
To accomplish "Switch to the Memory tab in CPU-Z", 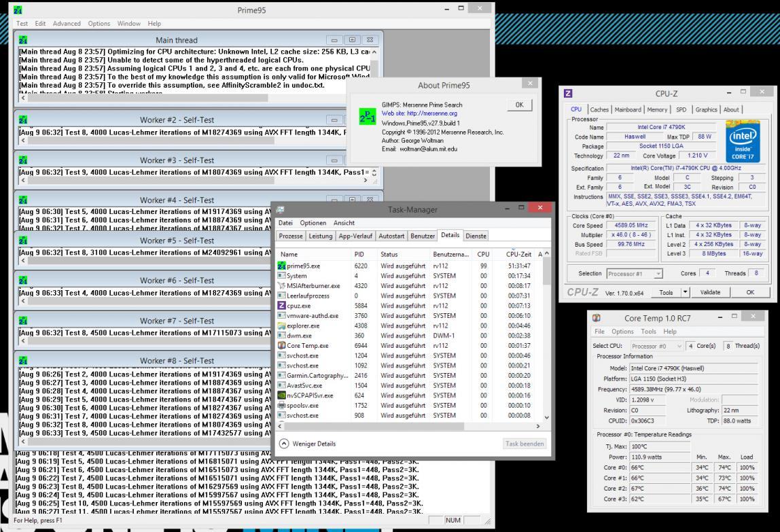I will (x=657, y=109).
